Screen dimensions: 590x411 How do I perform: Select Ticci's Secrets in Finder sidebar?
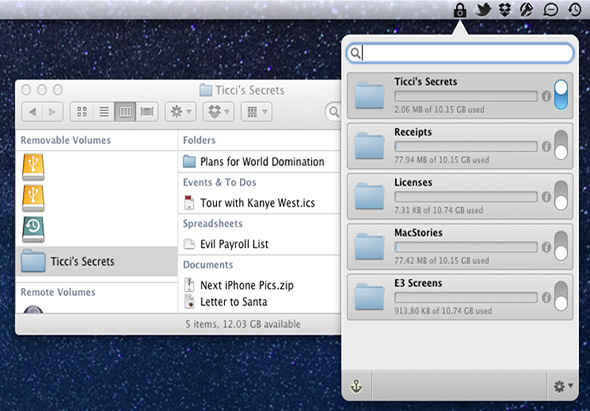tap(97, 261)
